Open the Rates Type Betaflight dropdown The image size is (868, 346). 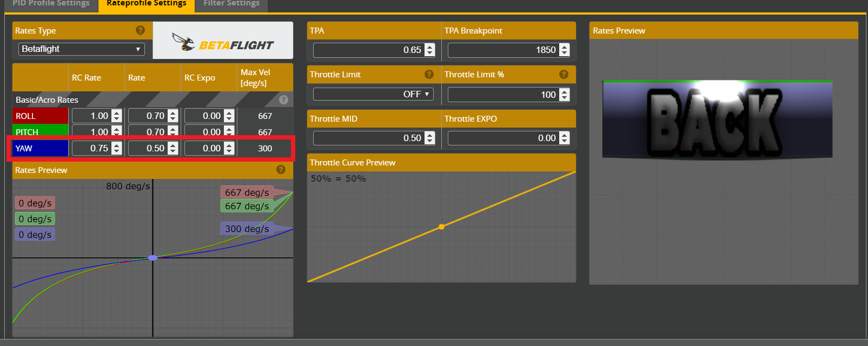click(x=82, y=49)
